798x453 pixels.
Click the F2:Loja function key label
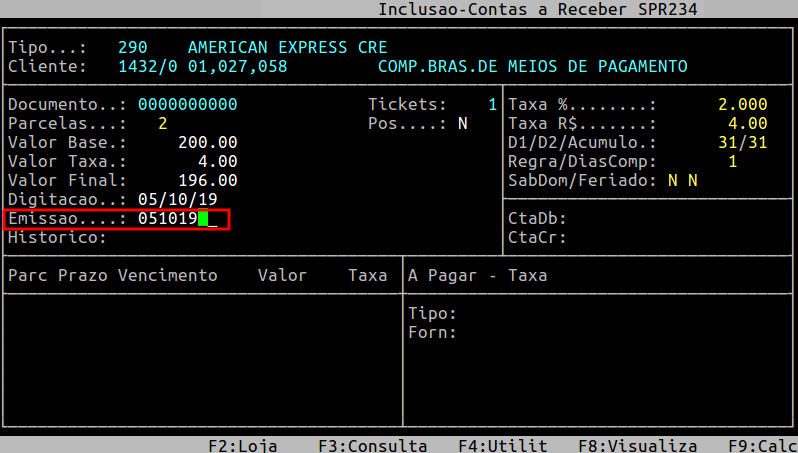pyautogui.click(x=242, y=446)
